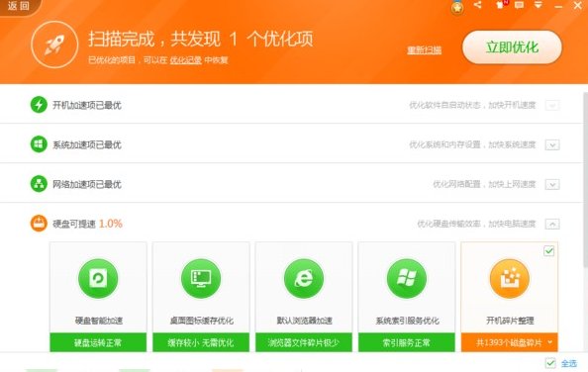Select the 系统加速项已最优 text
Screen dimensions: 588x372
click(87, 145)
